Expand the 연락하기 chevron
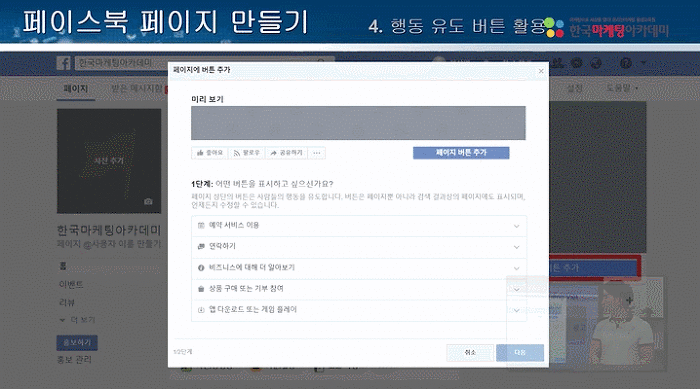Screen dimensions: 700x389 pos(517,247)
